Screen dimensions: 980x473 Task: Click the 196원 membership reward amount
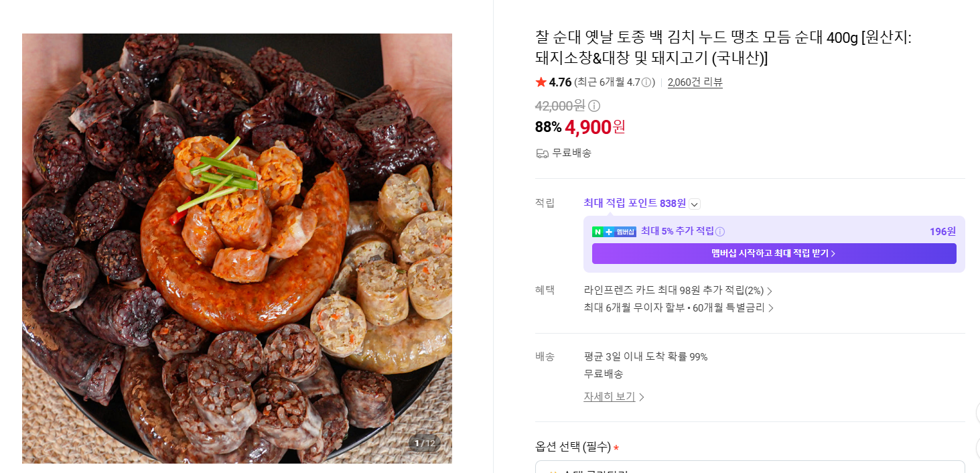point(942,232)
